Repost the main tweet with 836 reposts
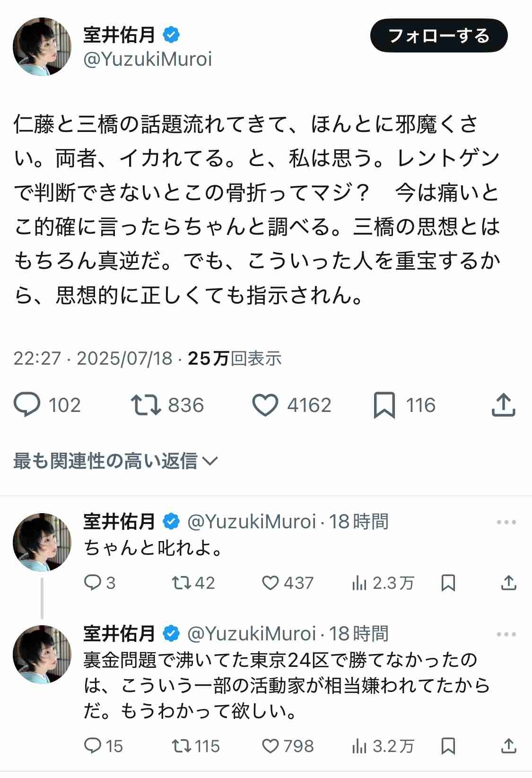 [x=146, y=405]
